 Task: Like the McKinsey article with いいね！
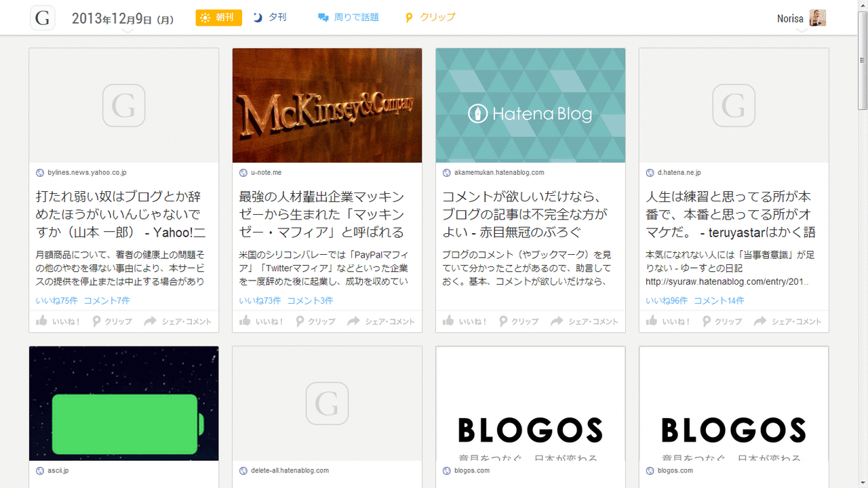pos(261,321)
